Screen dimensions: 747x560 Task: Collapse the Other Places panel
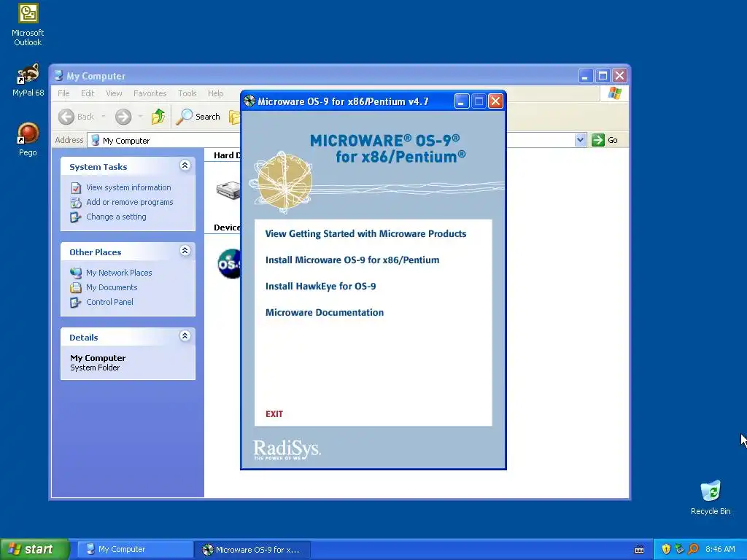(185, 251)
